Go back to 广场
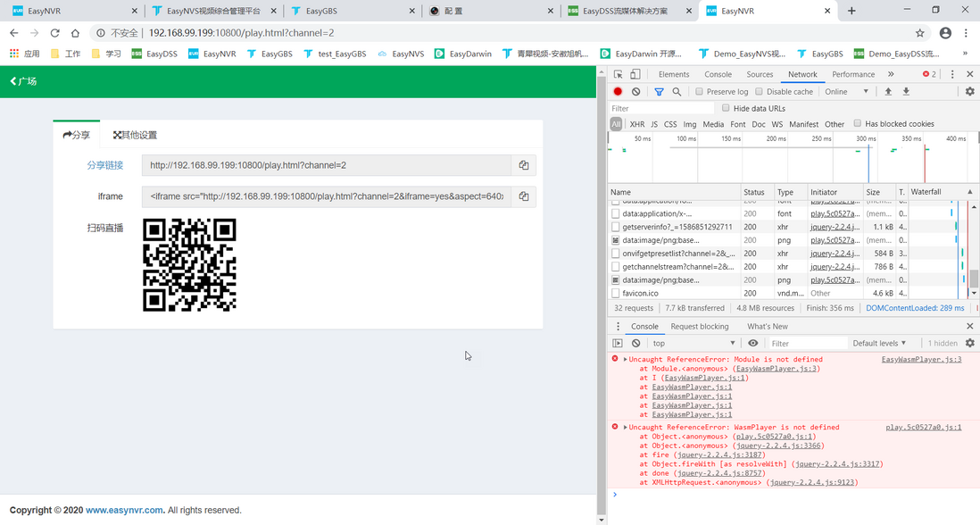Image resolution: width=980 pixels, height=525 pixels. 23,81
